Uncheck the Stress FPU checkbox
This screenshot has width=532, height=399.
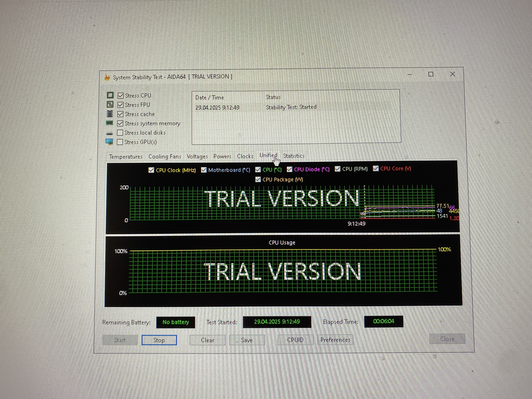pos(120,105)
